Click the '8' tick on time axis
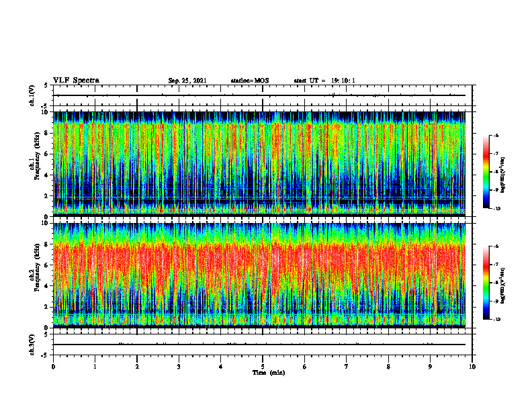 pyautogui.click(x=388, y=367)
